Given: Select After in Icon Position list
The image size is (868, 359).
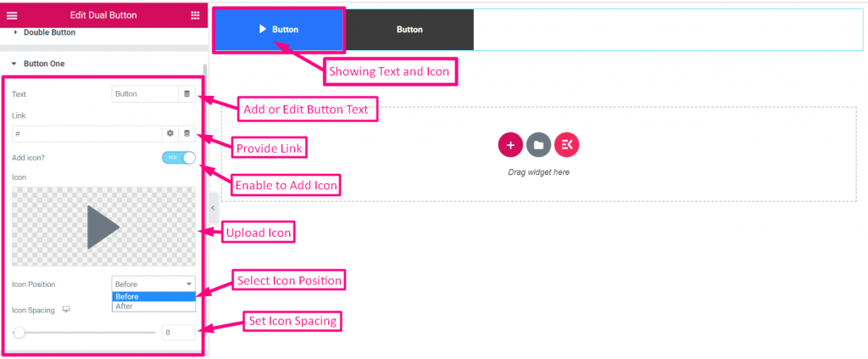Looking at the screenshot, I should (x=153, y=306).
